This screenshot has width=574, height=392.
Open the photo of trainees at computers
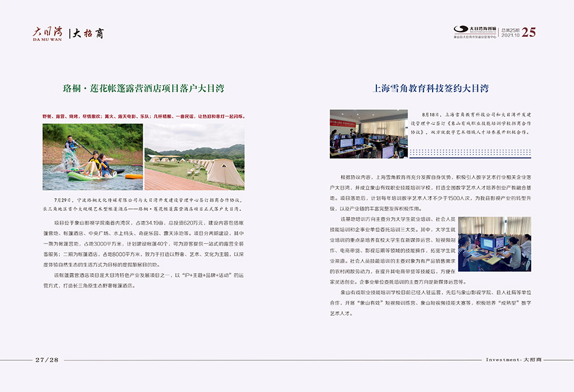click(x=495, y=244)
